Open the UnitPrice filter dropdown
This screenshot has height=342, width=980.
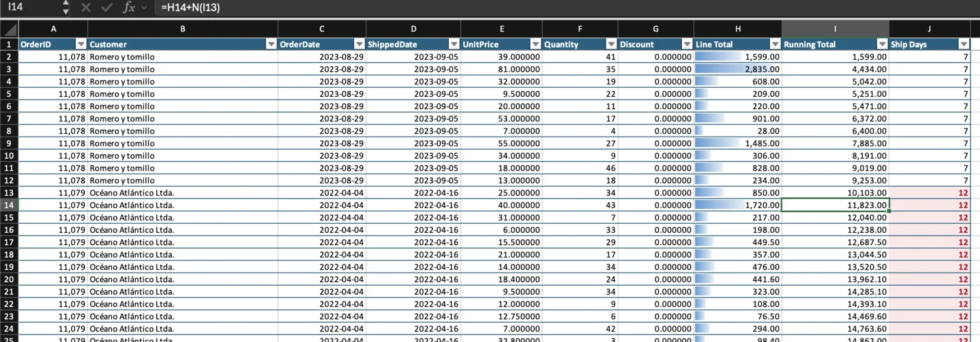coord(535,45)
